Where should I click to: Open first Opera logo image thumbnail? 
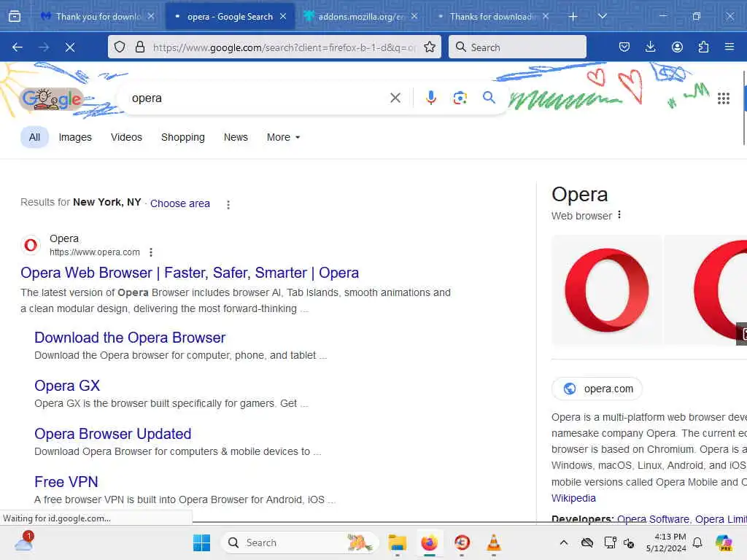coord(606,289)
